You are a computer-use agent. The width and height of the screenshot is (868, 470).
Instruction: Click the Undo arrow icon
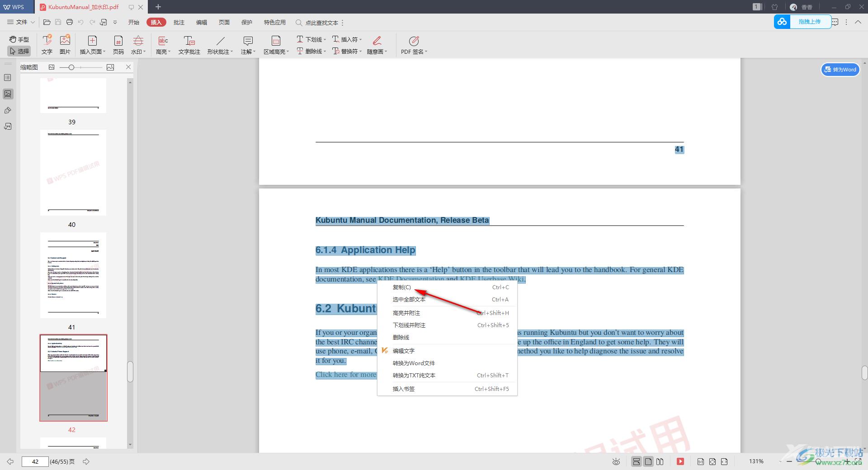(80, 22)
